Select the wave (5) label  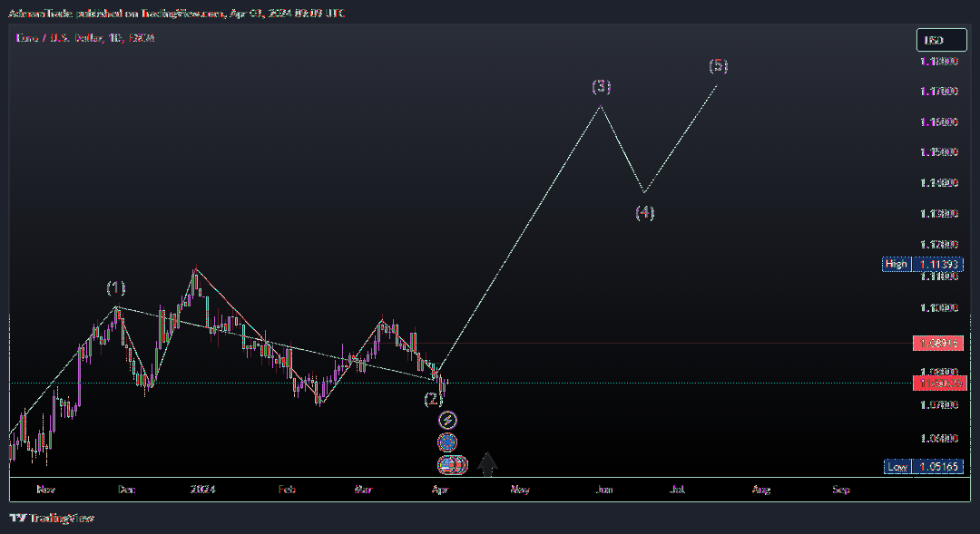point(719,65)
